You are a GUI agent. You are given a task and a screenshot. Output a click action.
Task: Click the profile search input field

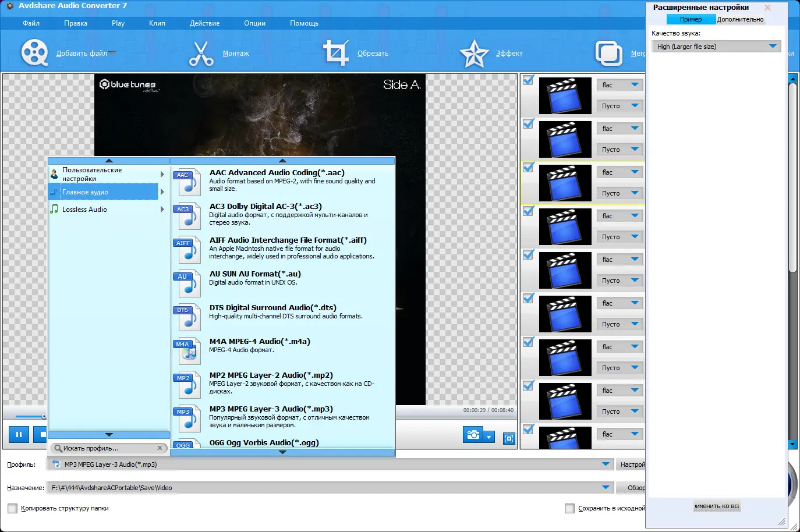tap(108, 448)
